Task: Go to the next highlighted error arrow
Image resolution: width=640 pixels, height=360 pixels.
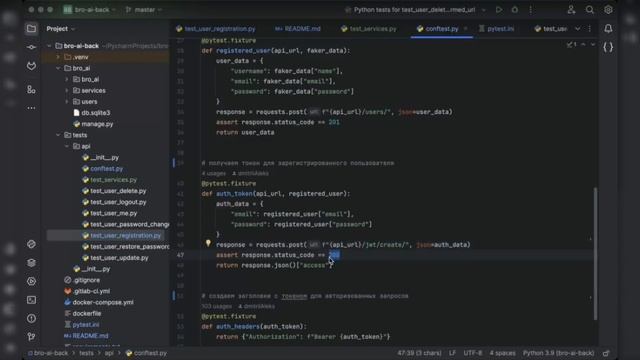Action: point(593,44)
